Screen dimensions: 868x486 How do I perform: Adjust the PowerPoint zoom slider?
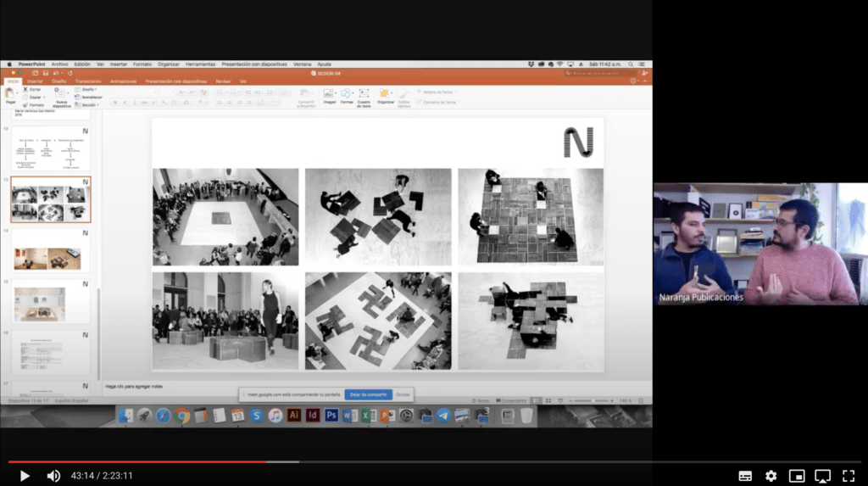click(x=593, y=400)
